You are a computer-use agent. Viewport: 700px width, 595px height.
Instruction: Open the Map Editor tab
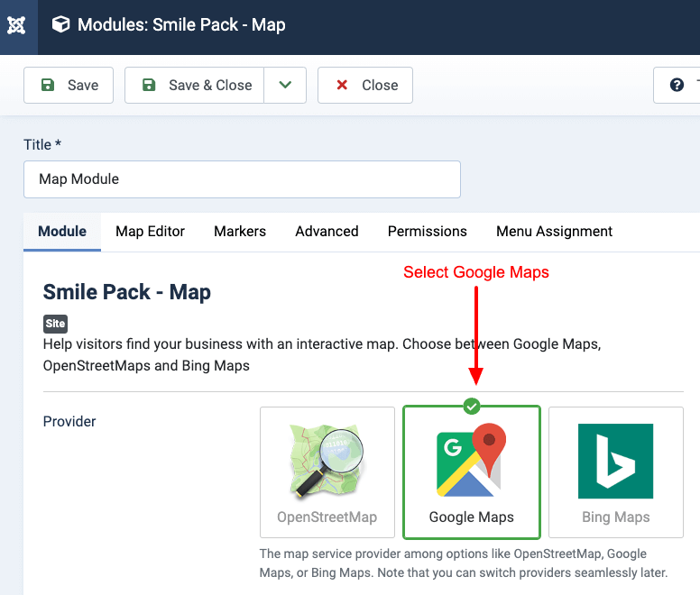click(x=150, y=232)
